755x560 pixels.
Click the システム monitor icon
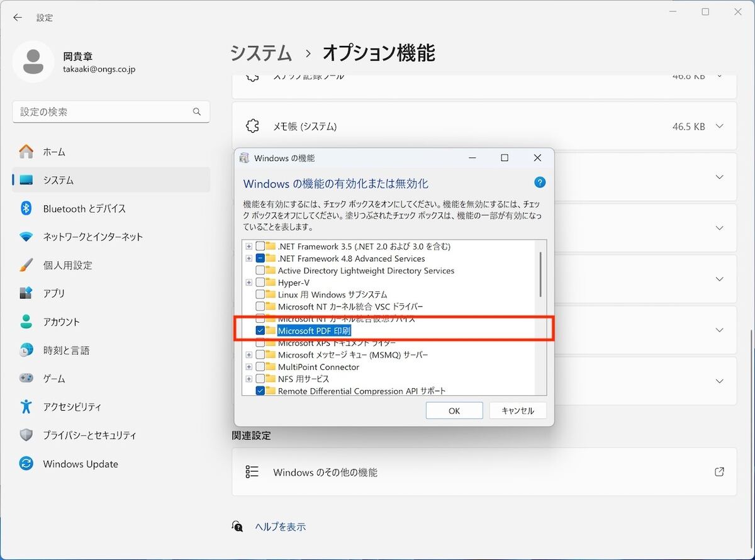pos(26,180)
